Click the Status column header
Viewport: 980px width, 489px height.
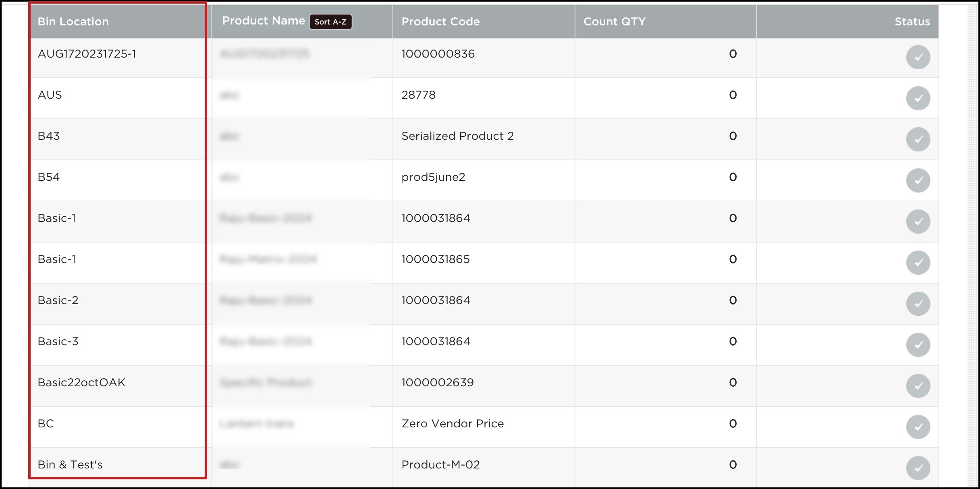coord(912,22)
